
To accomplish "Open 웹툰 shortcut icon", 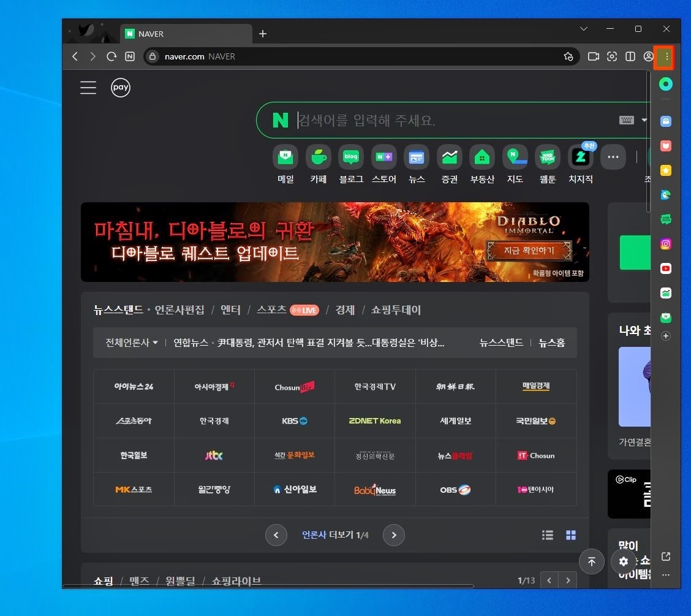I will pos(547,157).
